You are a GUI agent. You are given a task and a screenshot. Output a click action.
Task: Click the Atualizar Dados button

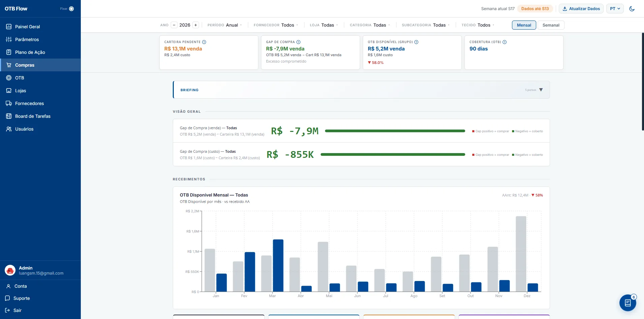581,9
